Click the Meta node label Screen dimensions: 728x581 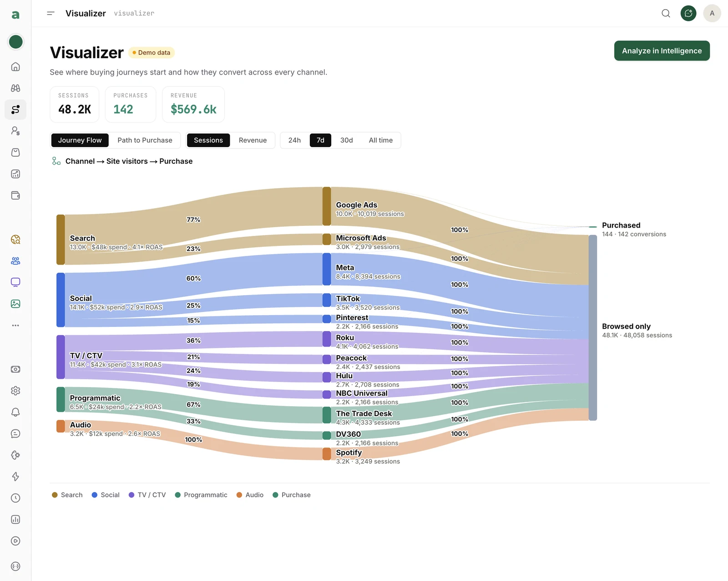pyautogui.click(x=345, y=268)
